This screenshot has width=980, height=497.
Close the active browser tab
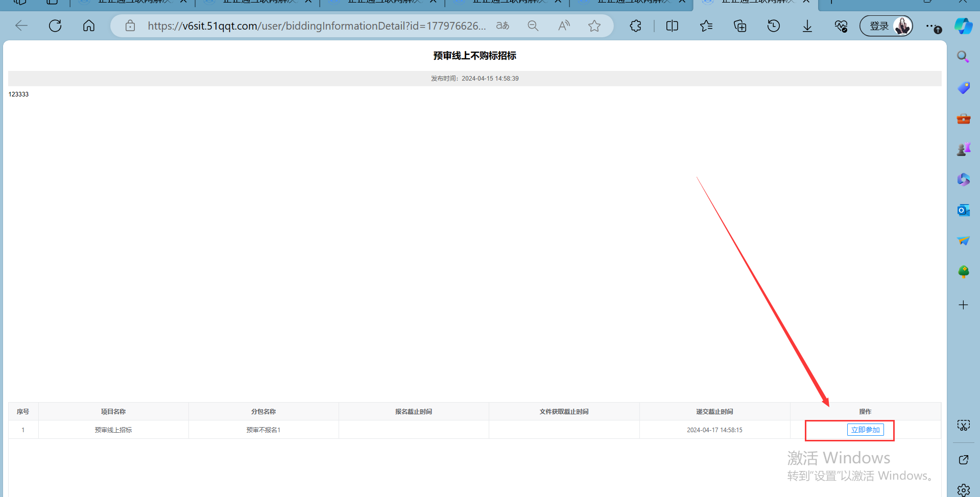pos(806,2)
